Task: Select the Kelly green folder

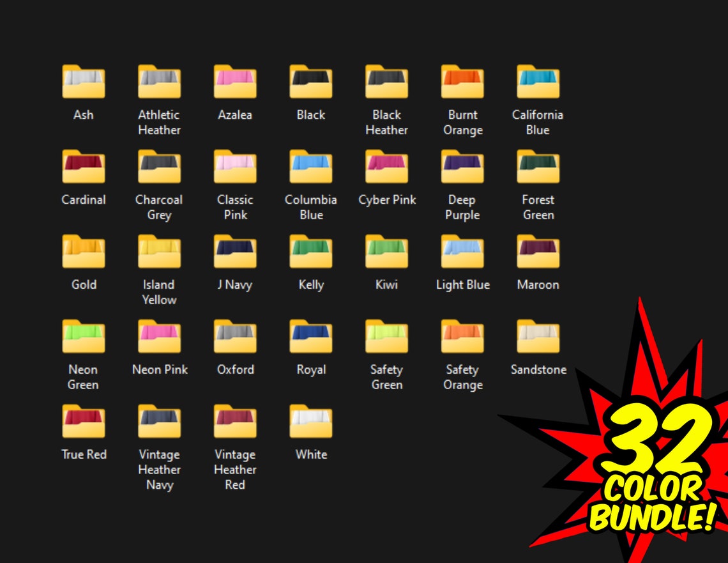Action: [x=311, y=252]
